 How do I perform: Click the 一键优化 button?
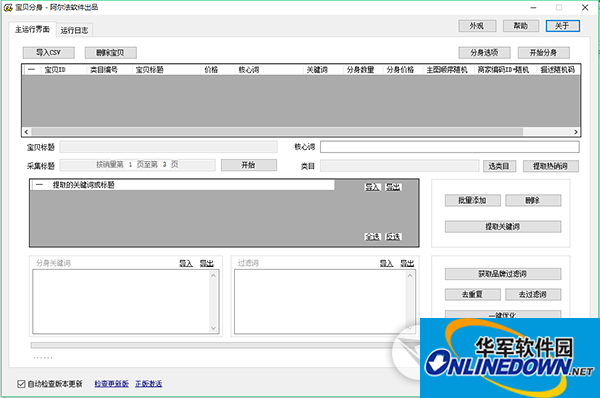tap(503, 314)
